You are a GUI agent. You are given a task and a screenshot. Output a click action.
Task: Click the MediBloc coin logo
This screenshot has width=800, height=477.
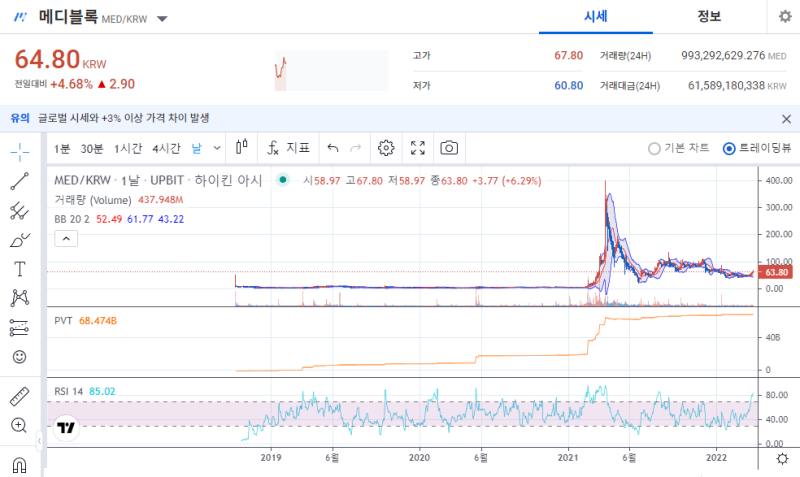[20, 17]
